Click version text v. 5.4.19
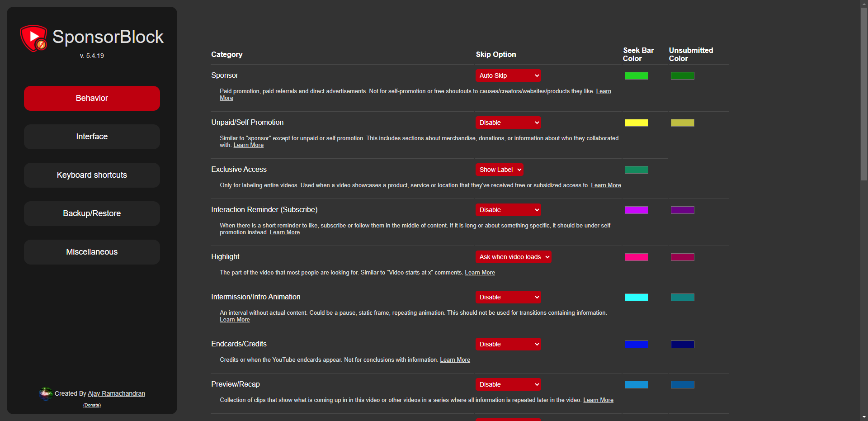 coord(92,56)
